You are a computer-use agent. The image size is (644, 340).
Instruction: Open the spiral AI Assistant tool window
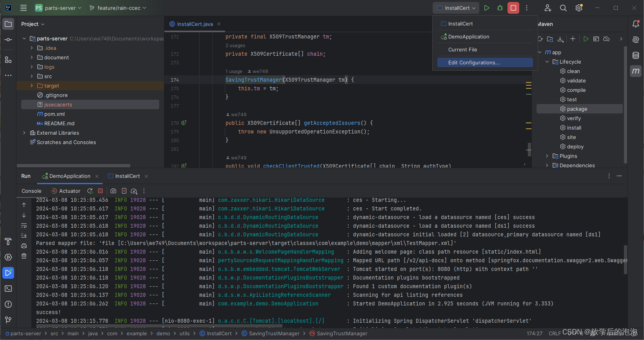tap(636, 40)
